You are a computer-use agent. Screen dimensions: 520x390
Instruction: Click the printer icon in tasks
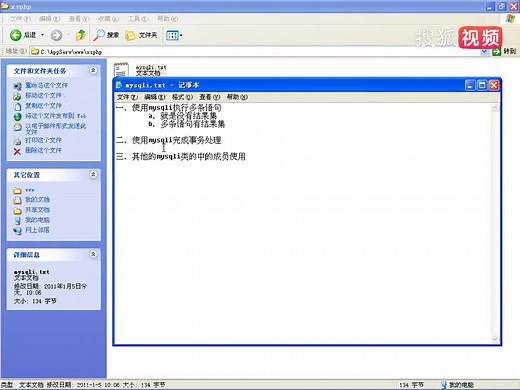point(17,141)
